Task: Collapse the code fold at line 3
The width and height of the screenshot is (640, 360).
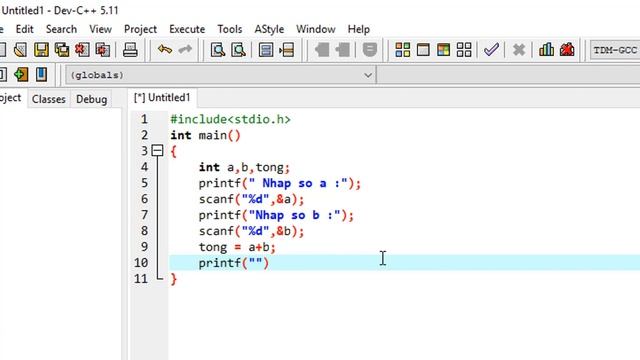Action: [x=157, y=151]
